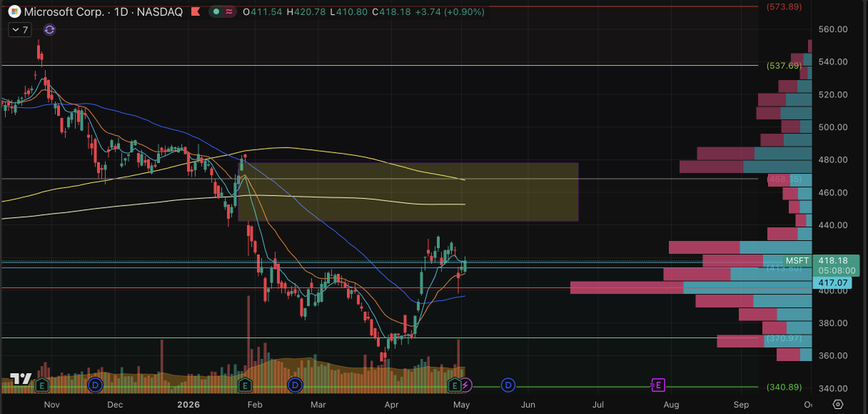Open the earnings E marker before February
Viewport: 868px width, 414px height.
(244, 384)
